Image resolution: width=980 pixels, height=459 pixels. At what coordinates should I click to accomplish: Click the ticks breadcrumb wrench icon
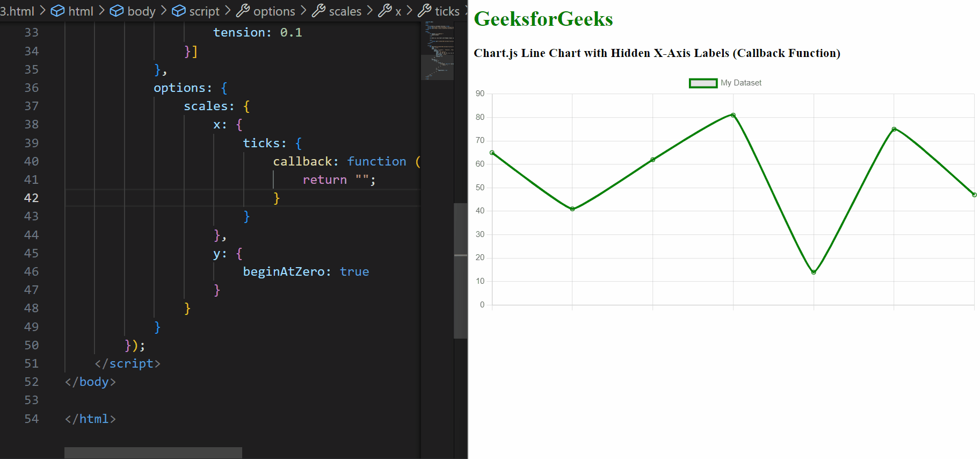(x=424, y=11)
